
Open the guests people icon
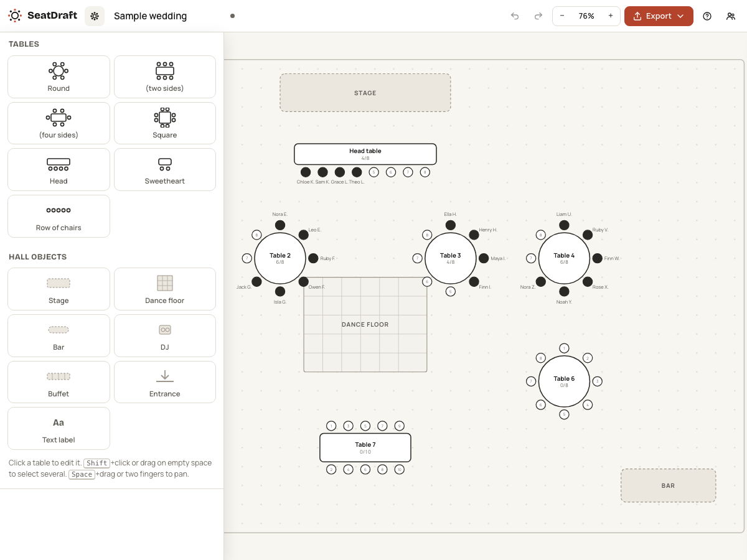point(731,16)
